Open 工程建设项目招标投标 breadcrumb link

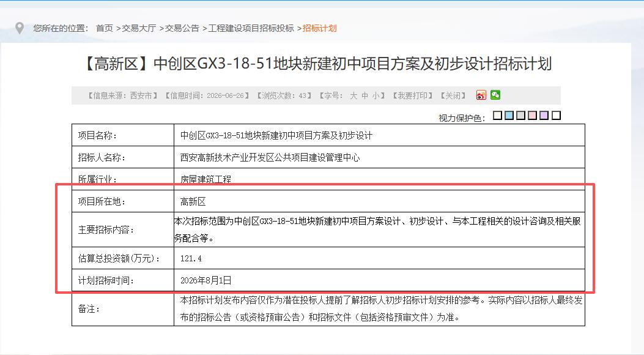point(251,28)
